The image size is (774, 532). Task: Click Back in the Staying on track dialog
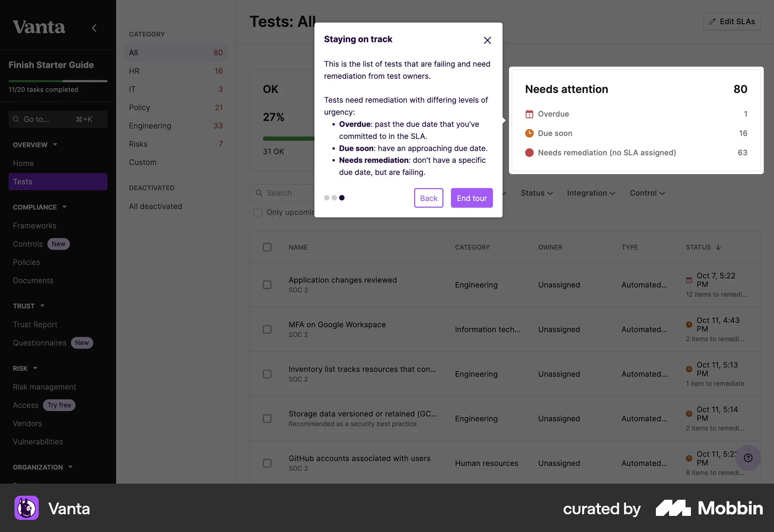point(428,198)
